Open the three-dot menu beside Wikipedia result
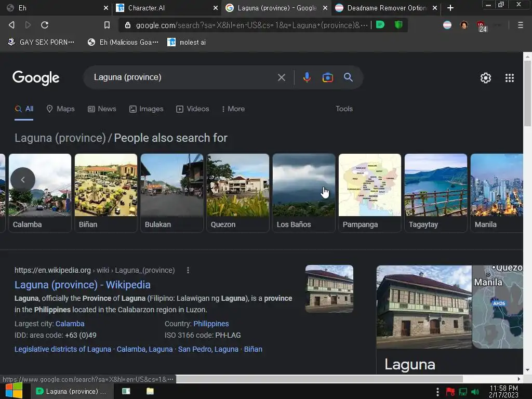 tap(188, 270)
